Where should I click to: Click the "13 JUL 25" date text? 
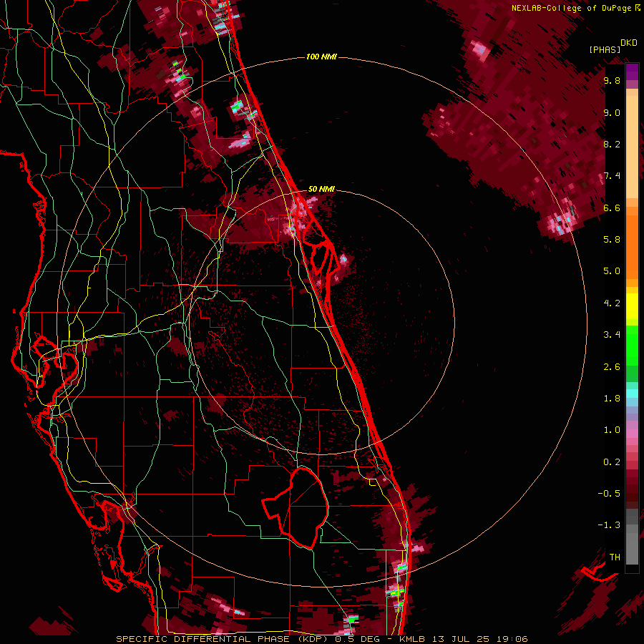[460, 639]
